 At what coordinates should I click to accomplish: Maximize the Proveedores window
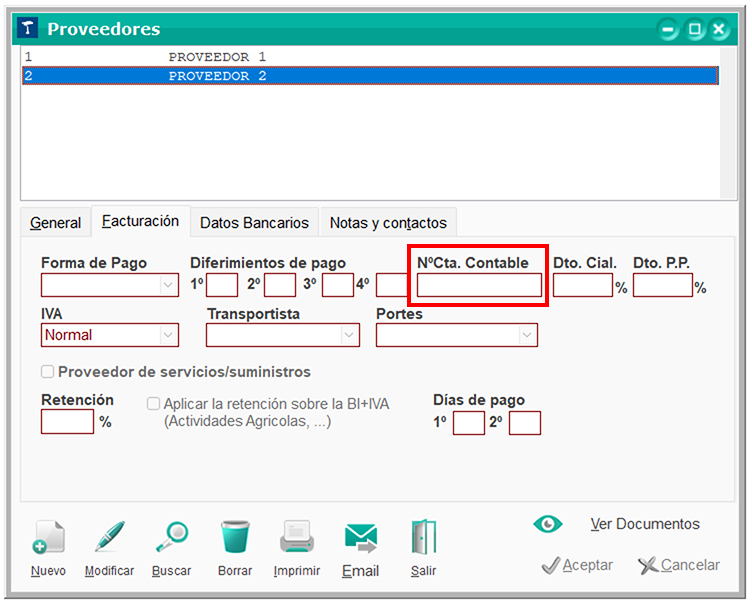[694, 29]
